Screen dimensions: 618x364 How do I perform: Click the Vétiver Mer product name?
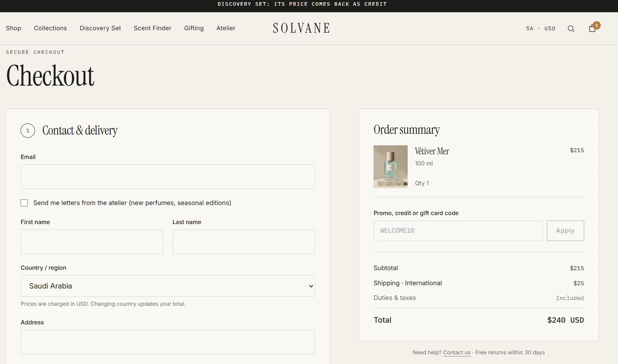432,151
